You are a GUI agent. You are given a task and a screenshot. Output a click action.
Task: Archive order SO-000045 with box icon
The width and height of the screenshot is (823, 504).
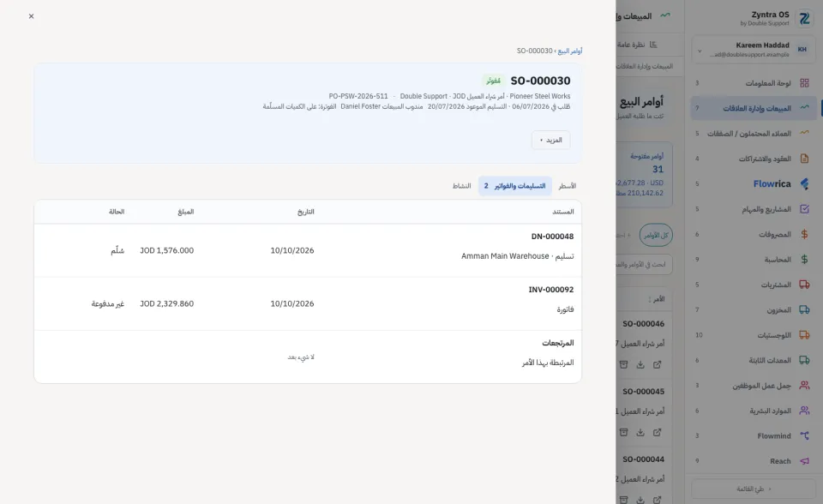(623, 432)
